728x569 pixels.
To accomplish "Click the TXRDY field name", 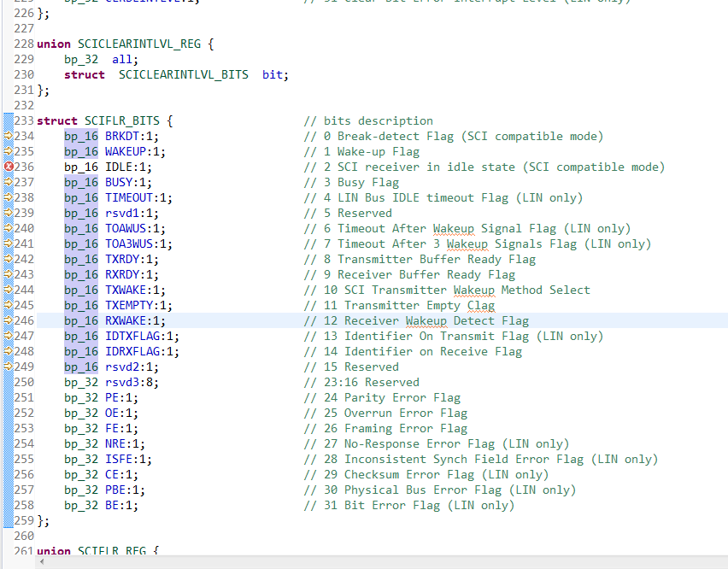I will 122,259.
